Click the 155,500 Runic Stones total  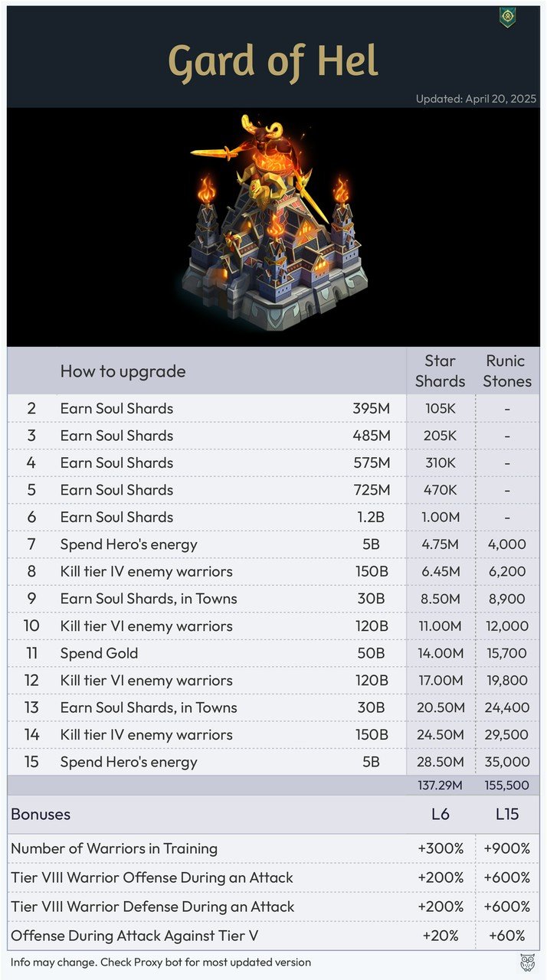(506, 786)
